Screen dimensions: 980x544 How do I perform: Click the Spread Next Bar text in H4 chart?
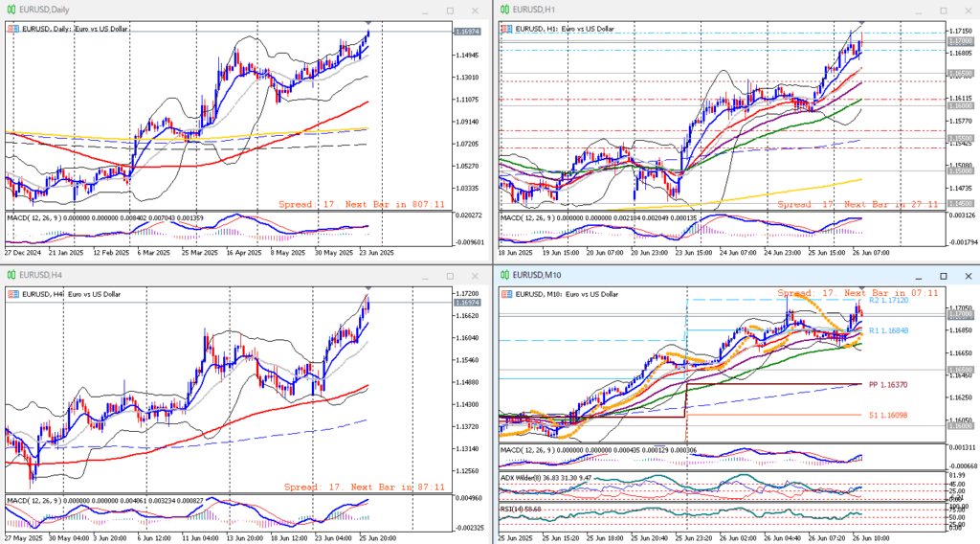(x=364, y=487)
